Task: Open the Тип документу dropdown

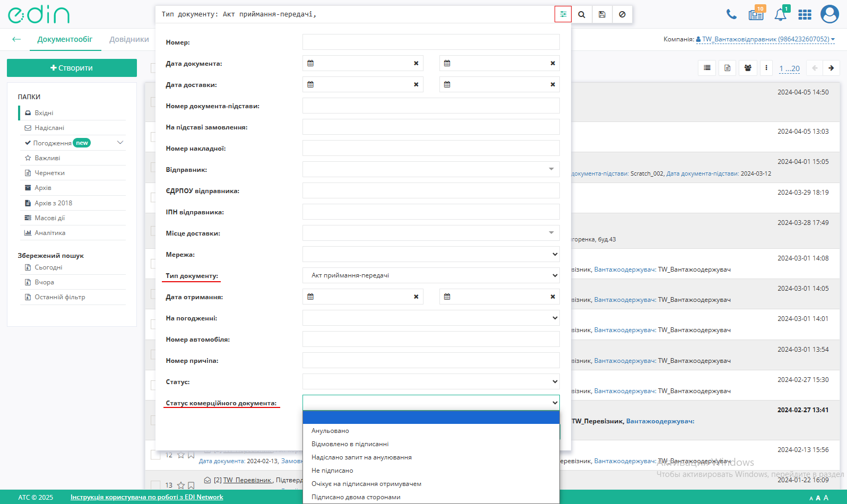Action: (431, 275)
